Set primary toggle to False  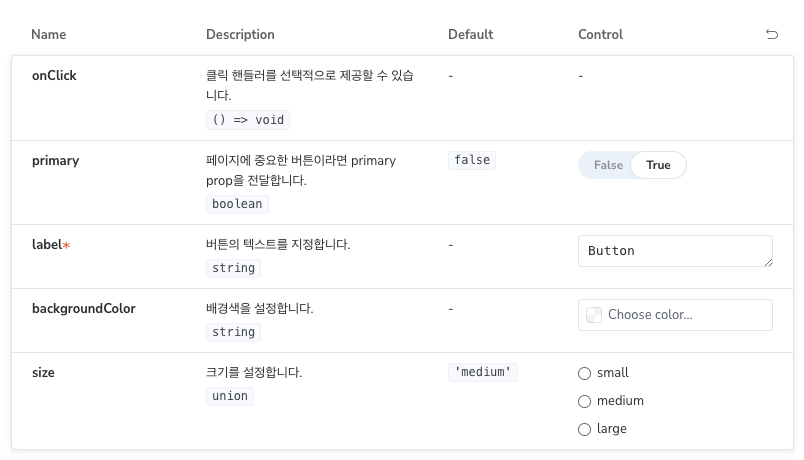(608, 165)
